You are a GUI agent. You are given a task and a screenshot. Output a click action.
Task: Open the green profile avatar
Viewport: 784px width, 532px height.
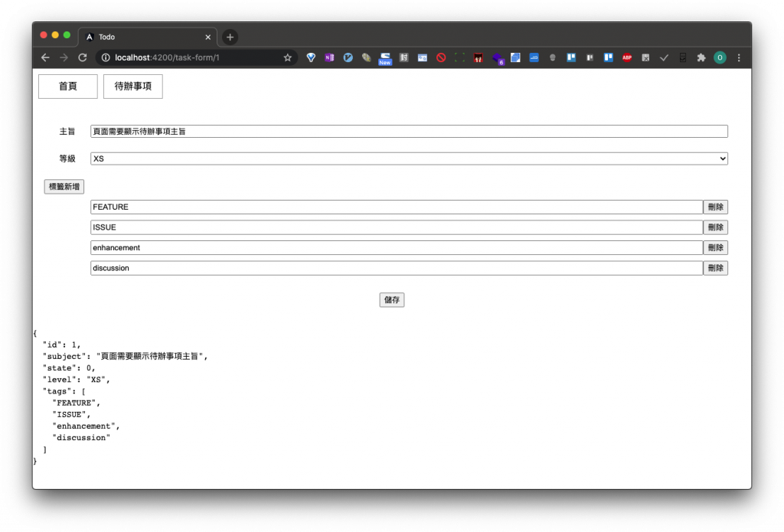pyautogui.click(x=720, y=57)
